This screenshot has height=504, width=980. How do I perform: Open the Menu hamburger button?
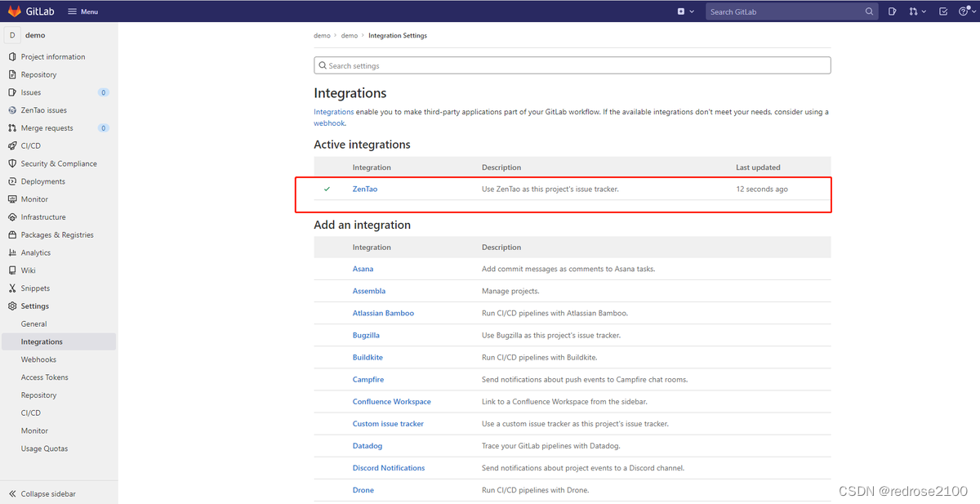click(82, 11)
